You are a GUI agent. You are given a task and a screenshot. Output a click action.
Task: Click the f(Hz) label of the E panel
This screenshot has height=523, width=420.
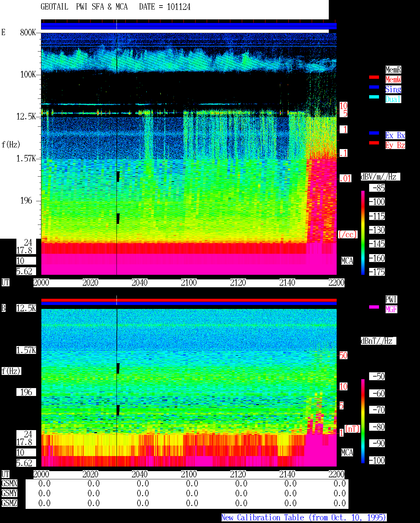tap(11, 144)
